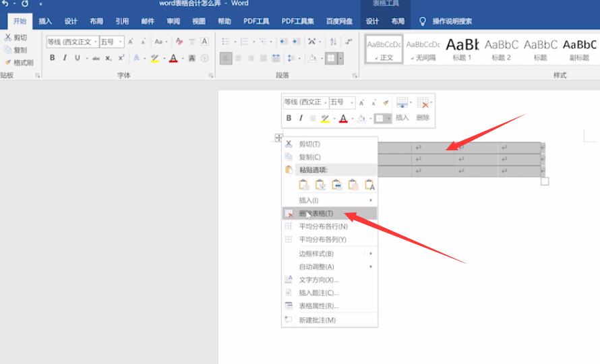600x364 pixels.
Task: Apply the 标题 1 heading style
Action: (x=462, y=49)
